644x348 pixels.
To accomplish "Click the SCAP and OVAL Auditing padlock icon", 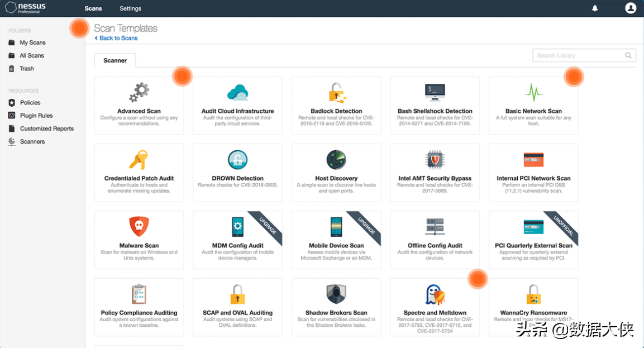I will (238, 294).
